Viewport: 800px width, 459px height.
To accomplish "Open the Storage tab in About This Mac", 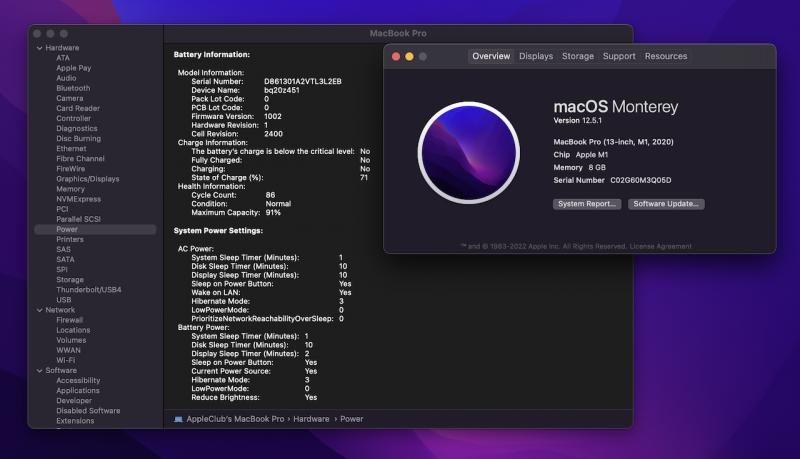I will tap(578, 56).
